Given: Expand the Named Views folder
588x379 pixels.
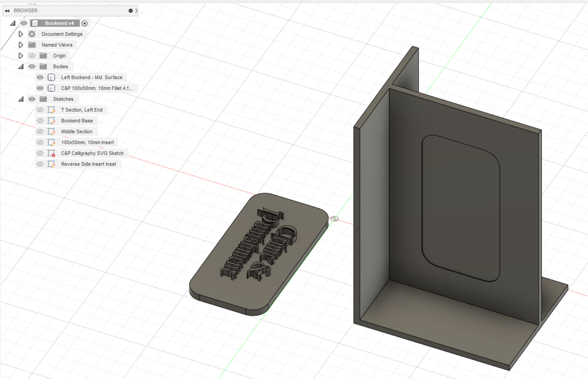Looking at the screenshot, I should 21,44.
